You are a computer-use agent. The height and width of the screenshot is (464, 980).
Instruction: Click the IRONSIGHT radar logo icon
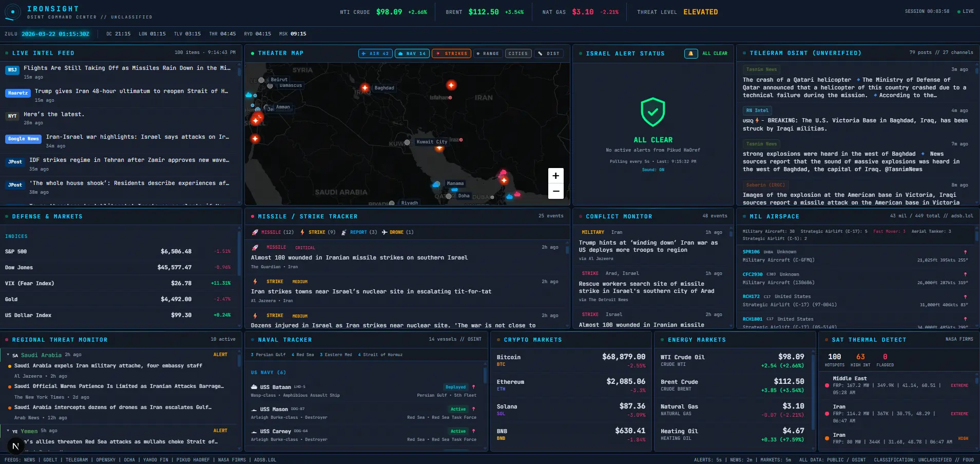[12, 12]
